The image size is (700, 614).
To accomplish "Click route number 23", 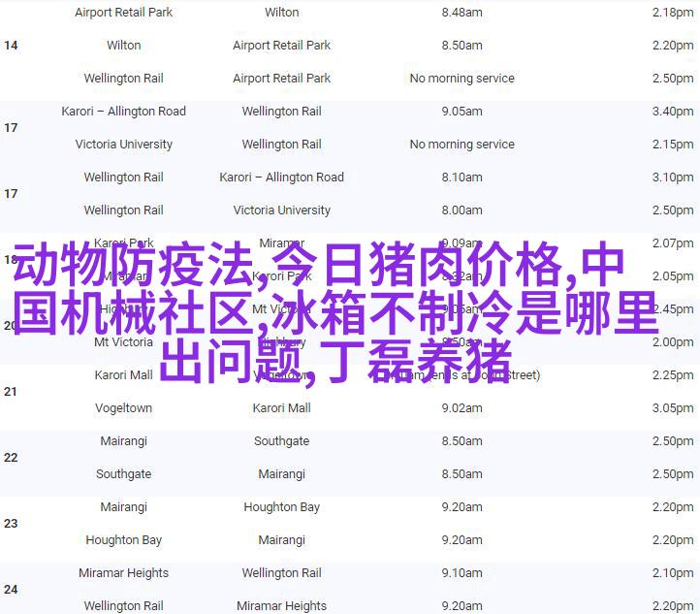I will point(11,524).
